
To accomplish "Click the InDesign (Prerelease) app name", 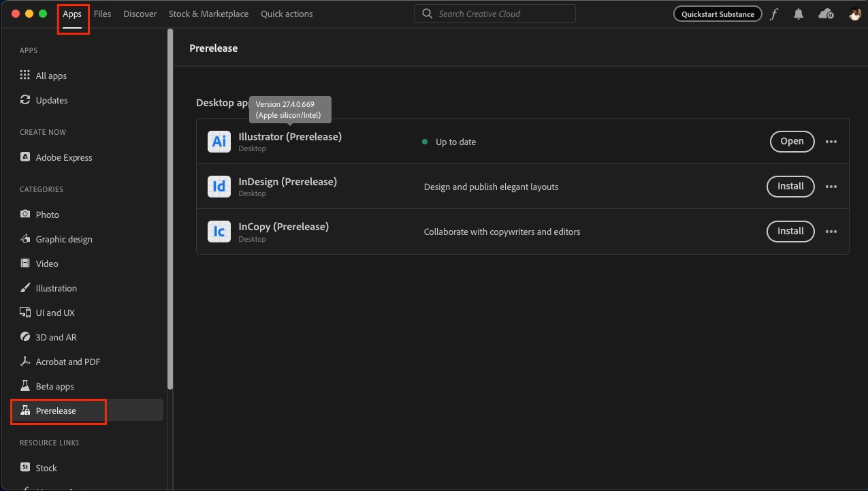I will [x=288, y=182].
